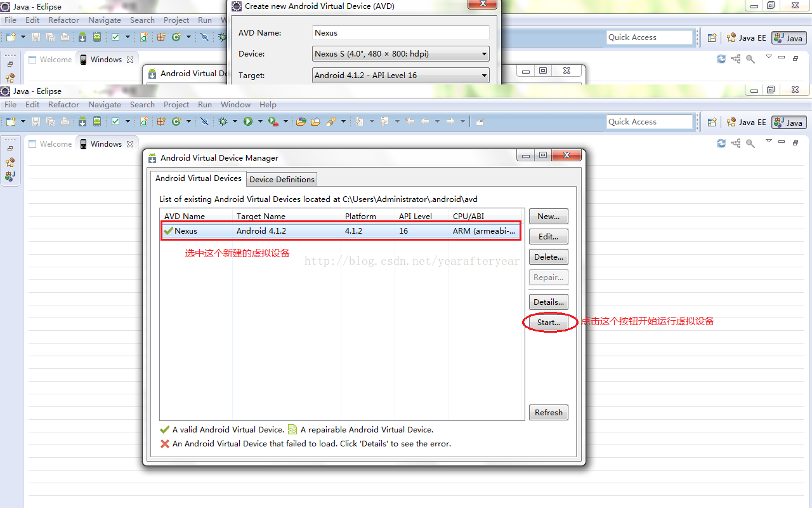Click refresh icon in lower Windows view toolbar
The width and height of the screenshot is (812, 508).
coord(721,143)
